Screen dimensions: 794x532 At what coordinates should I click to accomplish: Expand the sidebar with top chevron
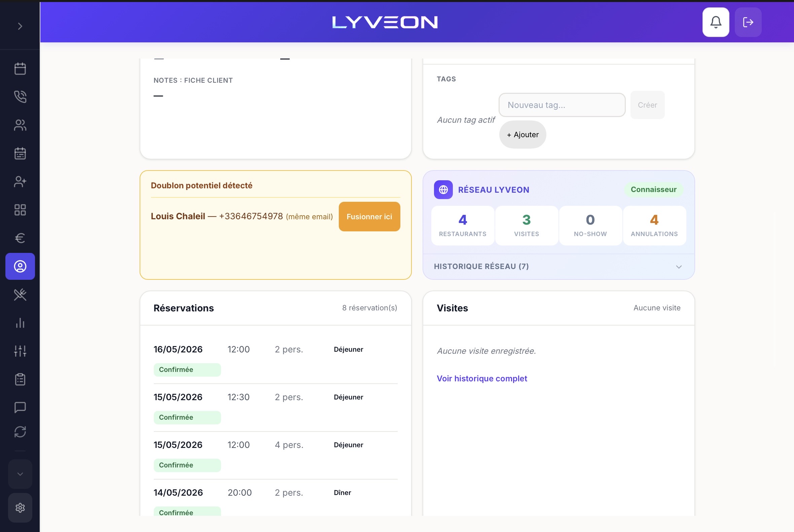[20, 26]
